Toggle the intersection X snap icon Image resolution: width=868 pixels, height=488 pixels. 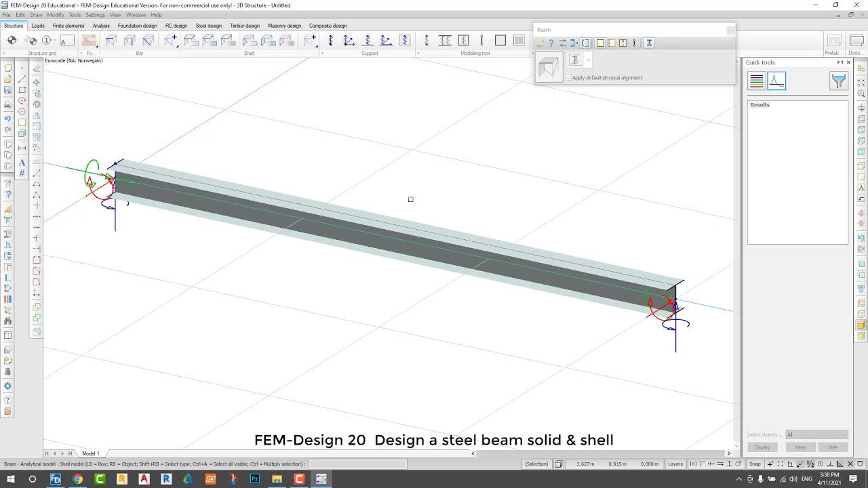[850, 464]
